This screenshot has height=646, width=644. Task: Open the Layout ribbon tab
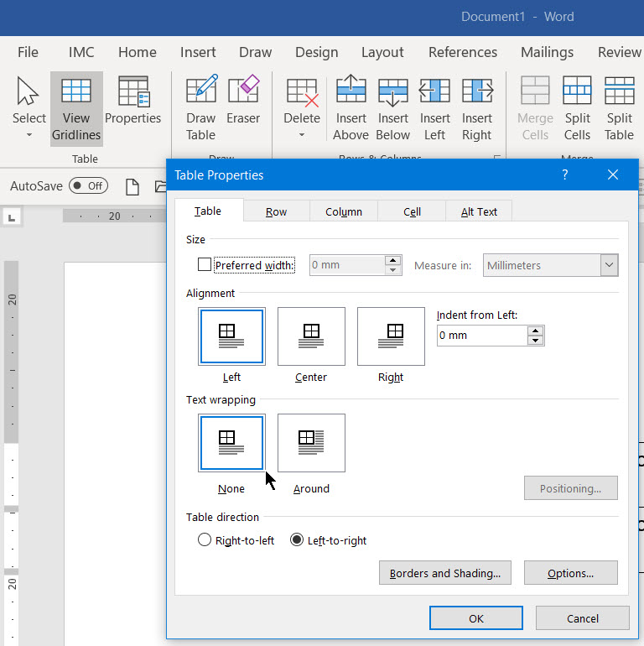[382, 52]
